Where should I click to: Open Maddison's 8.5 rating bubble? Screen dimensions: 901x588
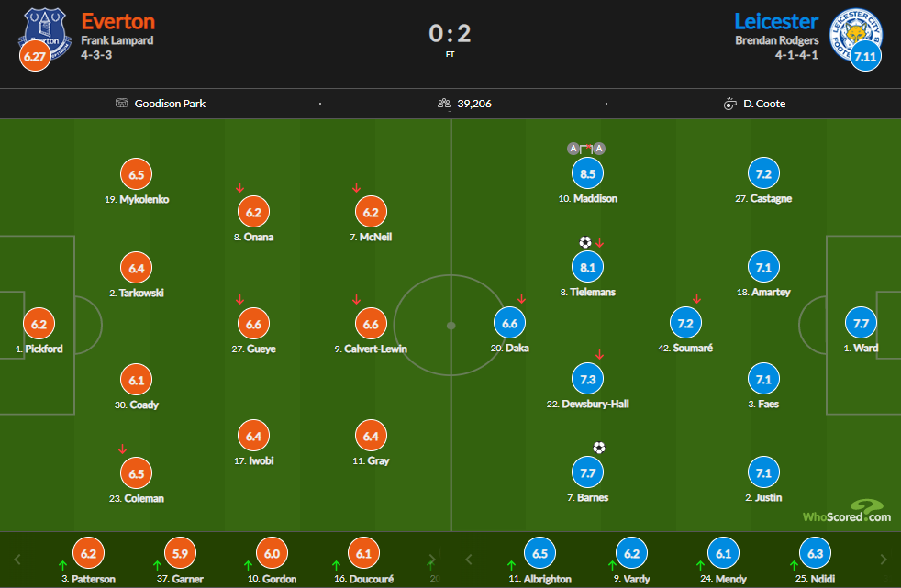tap(587, 172)
